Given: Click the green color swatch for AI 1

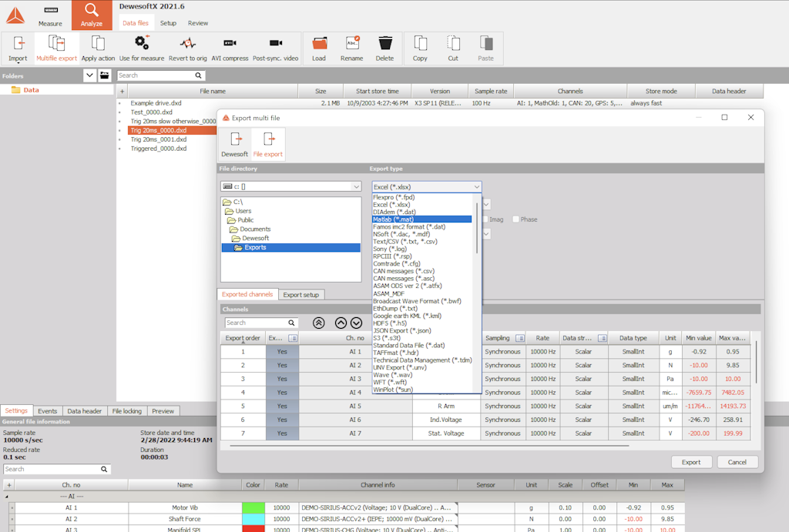Looking at the screenshot, I should point(253,508).
